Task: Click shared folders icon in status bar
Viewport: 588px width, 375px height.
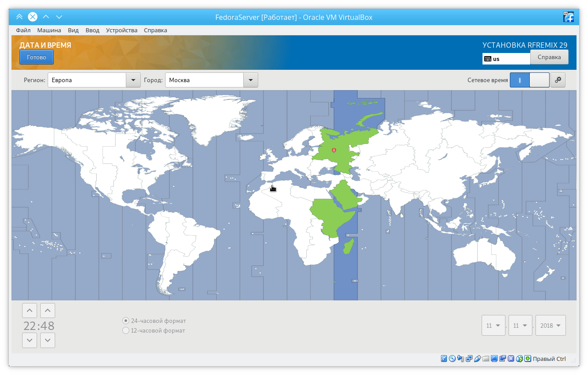Action: 486,359
